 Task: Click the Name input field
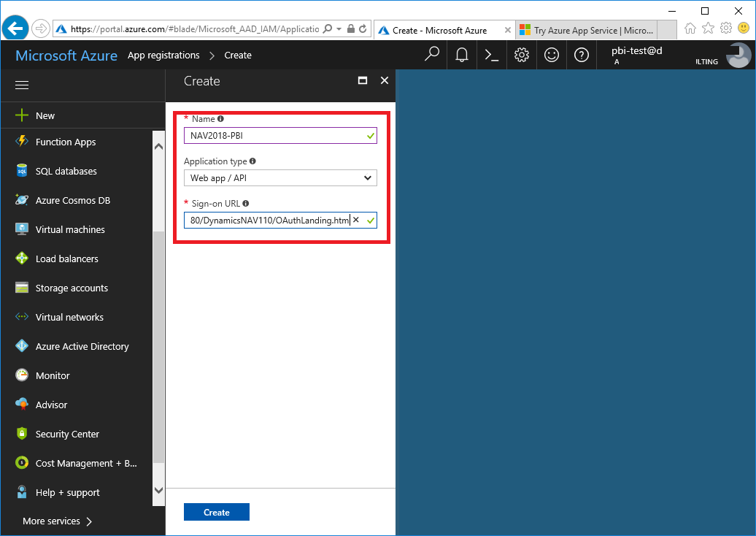(280, 136)
